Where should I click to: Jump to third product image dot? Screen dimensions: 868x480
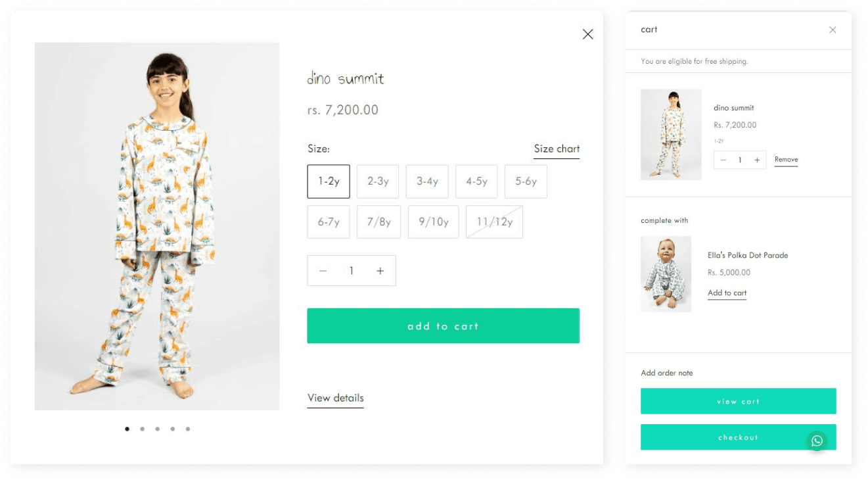158,429
